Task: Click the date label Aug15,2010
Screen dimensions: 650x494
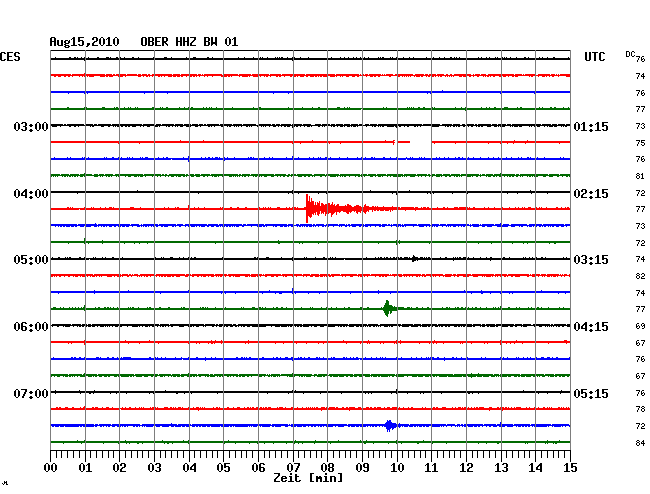Action: tap(84, 42)
